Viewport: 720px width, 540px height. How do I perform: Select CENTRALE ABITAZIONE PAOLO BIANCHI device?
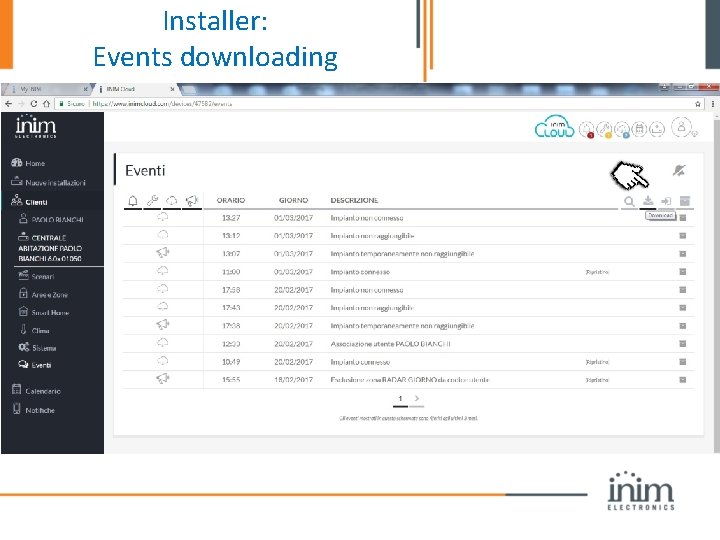(x=50, y=248)
